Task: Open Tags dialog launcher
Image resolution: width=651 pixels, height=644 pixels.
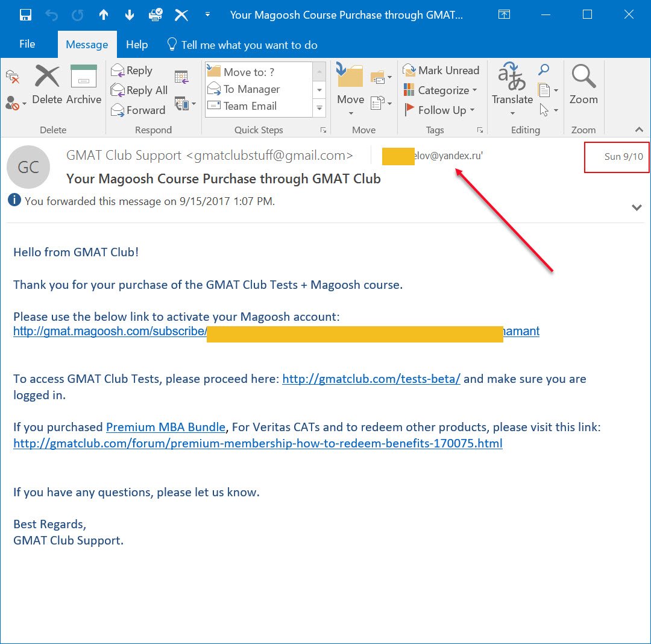Action: click(480, 130)
